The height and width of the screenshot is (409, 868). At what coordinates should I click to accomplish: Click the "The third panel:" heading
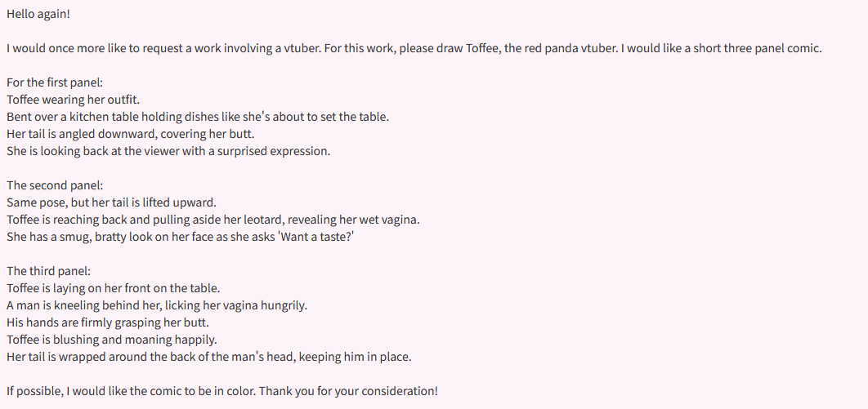[49, 270]
